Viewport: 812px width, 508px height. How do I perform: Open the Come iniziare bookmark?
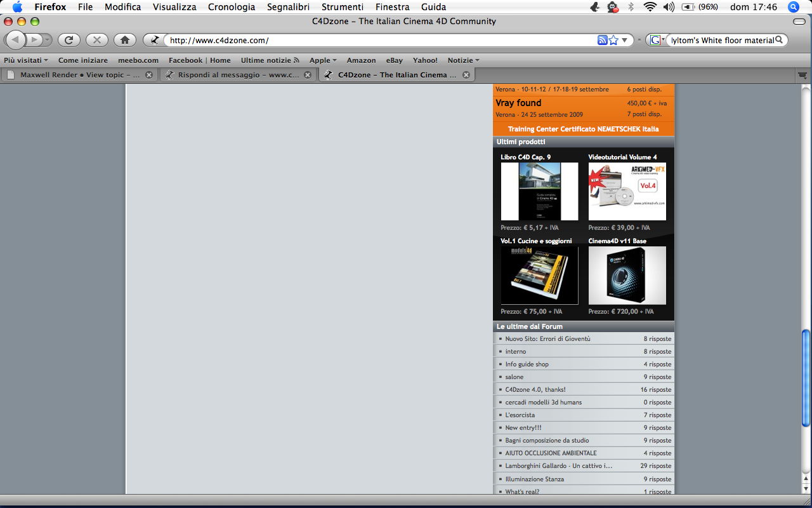(83, 60)
